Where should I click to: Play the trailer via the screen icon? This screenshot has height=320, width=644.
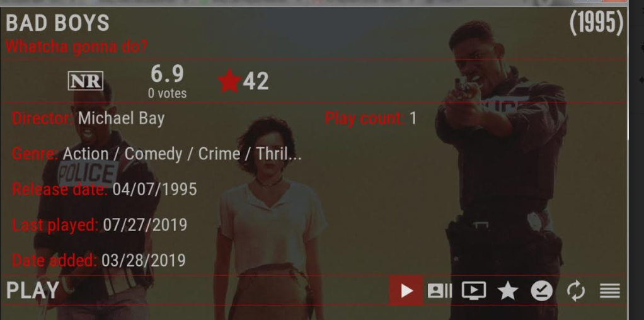[474, 290]
